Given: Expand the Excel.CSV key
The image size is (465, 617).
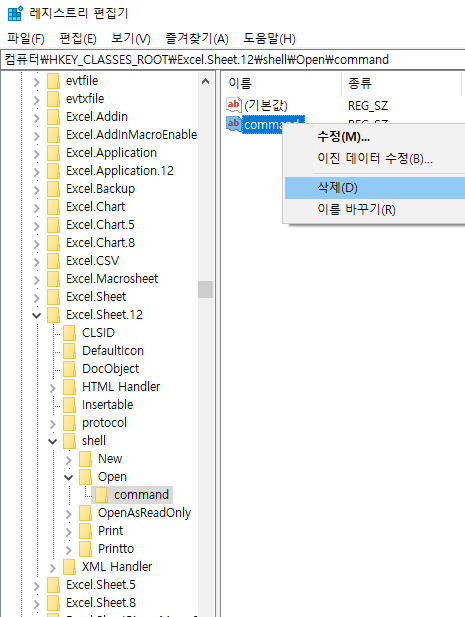Looking at the screenshot, I should point(37,262).
